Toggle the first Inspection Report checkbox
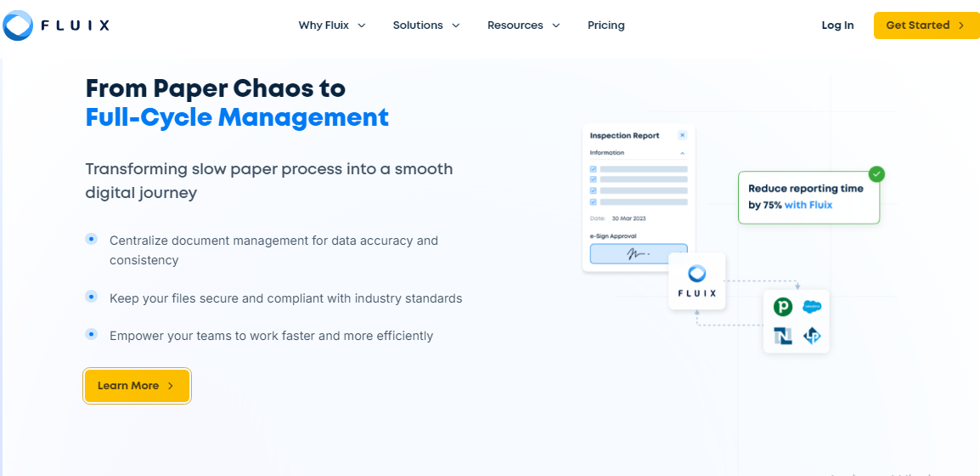This screenshot has width=980, height=476. point(594,169)
